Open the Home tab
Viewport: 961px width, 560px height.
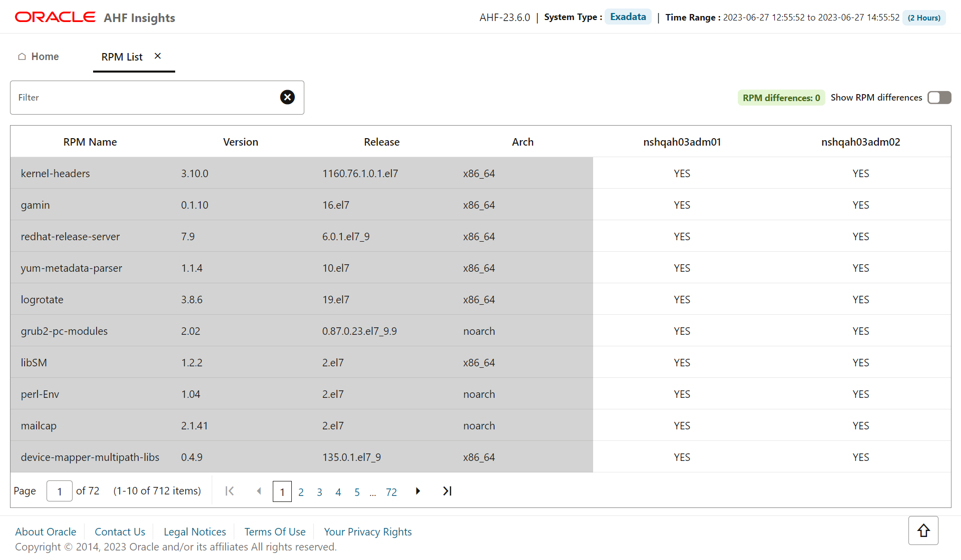click(39, 57)
